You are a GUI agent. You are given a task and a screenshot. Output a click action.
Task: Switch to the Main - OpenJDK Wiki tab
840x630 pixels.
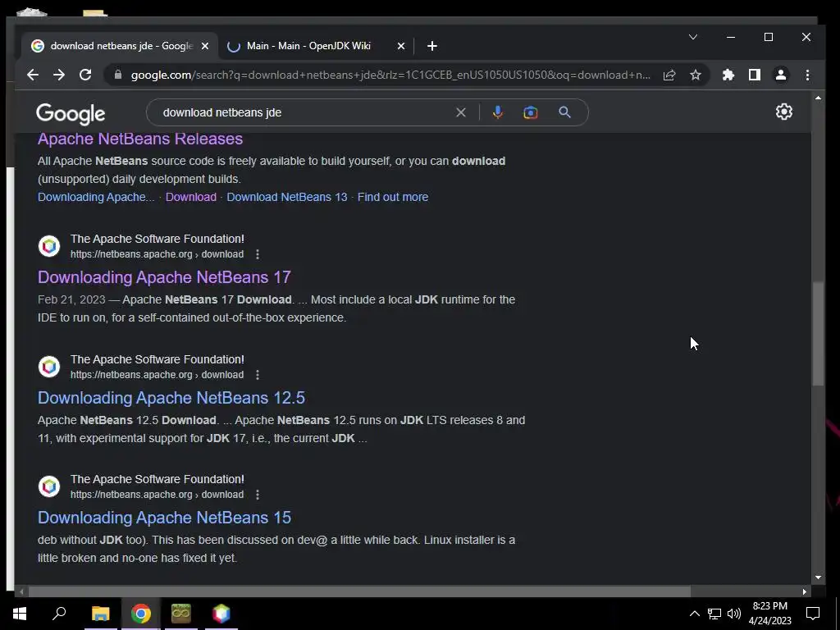(x=316, y=46)
